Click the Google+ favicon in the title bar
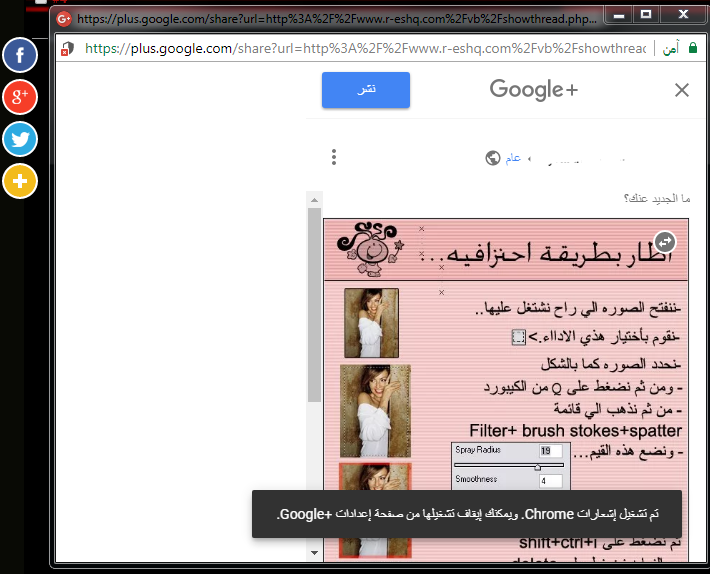Screen dimensions: 710x574 pyautogui.click(x=64, y=19)
